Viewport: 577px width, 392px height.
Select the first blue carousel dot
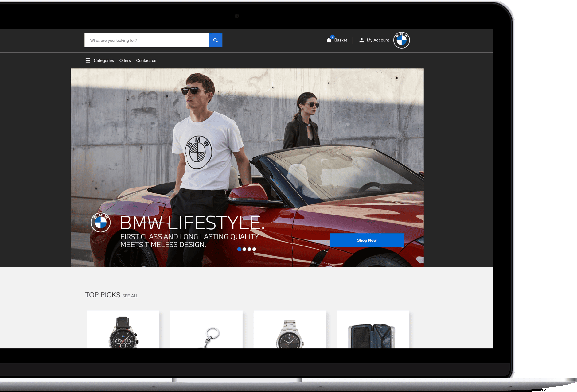(239, 249)
